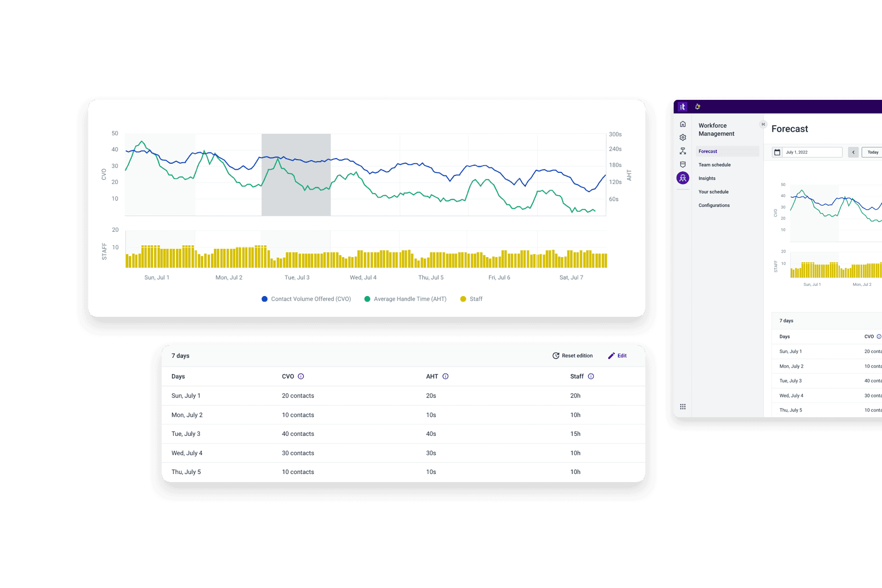The image size is (882, 588).
Task: Collapse the Workforce Management side panel
Action: 763,124
